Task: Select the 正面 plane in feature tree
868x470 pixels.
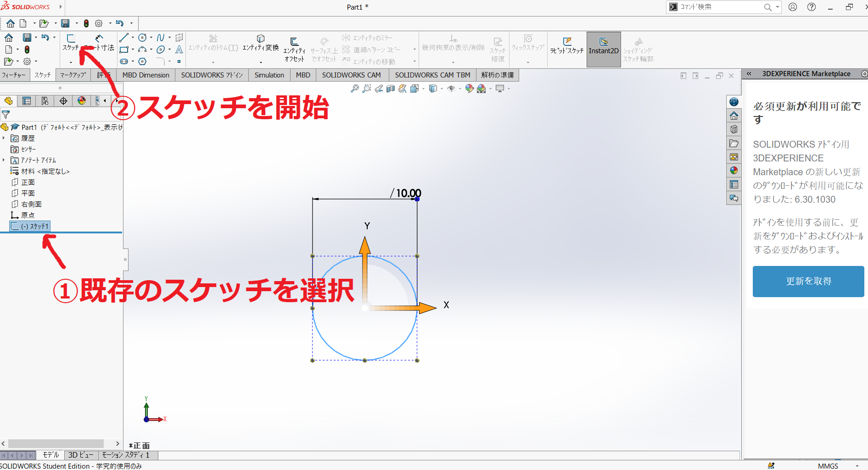Action: 23,182
